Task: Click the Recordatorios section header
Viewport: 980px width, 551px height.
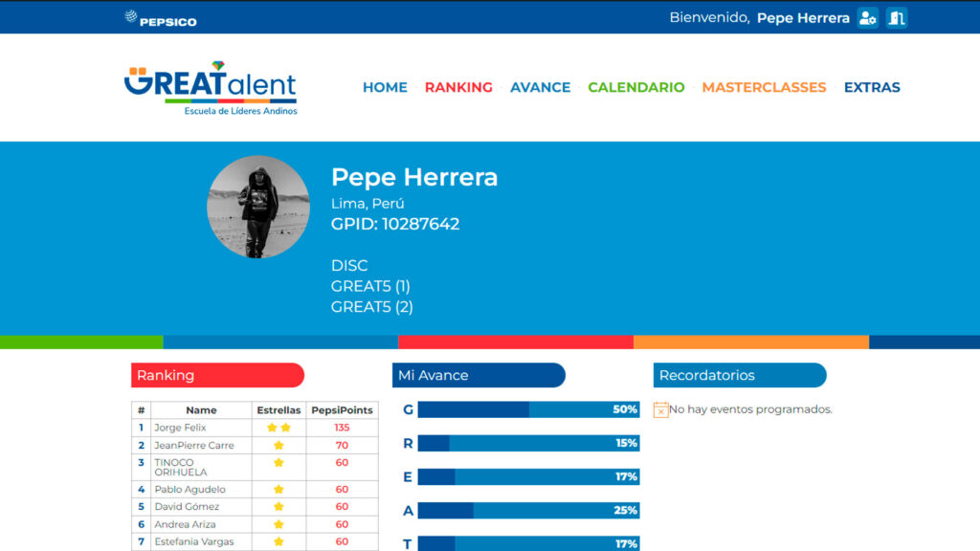Action: click(x=740, y=375)
